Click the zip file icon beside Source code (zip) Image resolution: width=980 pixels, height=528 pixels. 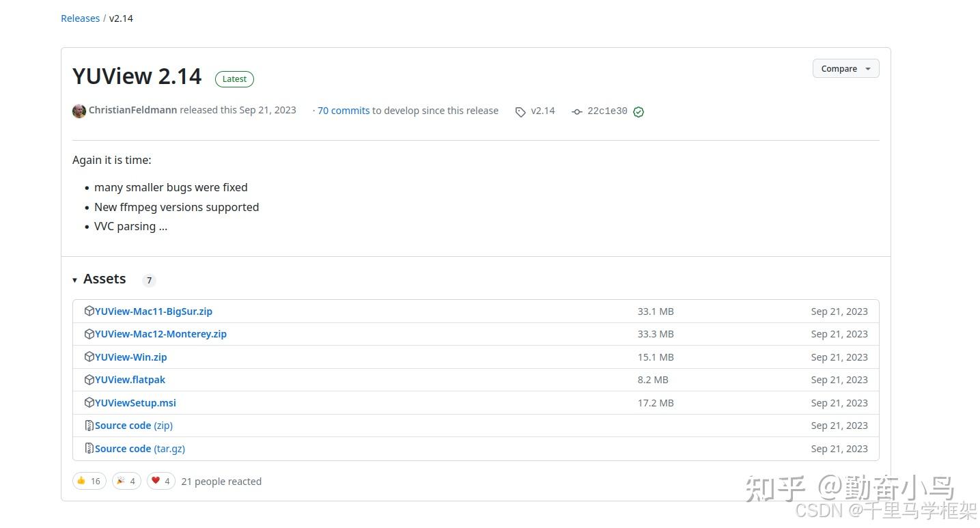89,426
